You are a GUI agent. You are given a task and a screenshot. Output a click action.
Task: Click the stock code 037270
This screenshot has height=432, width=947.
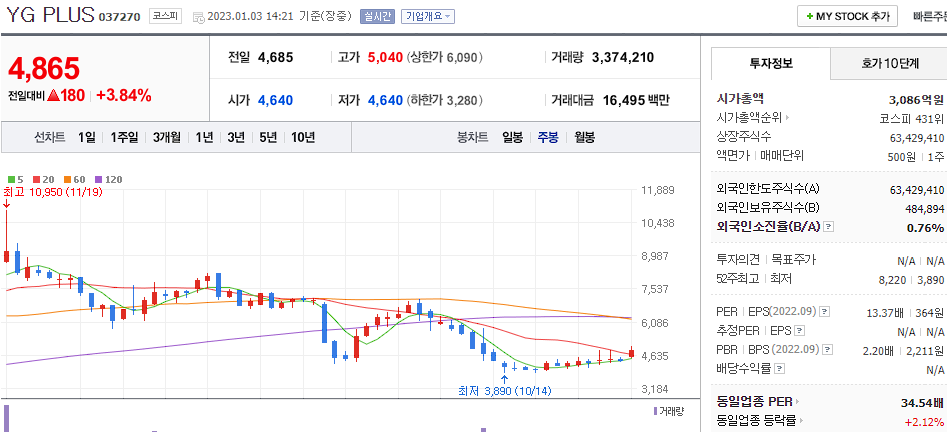coord(121,17)
